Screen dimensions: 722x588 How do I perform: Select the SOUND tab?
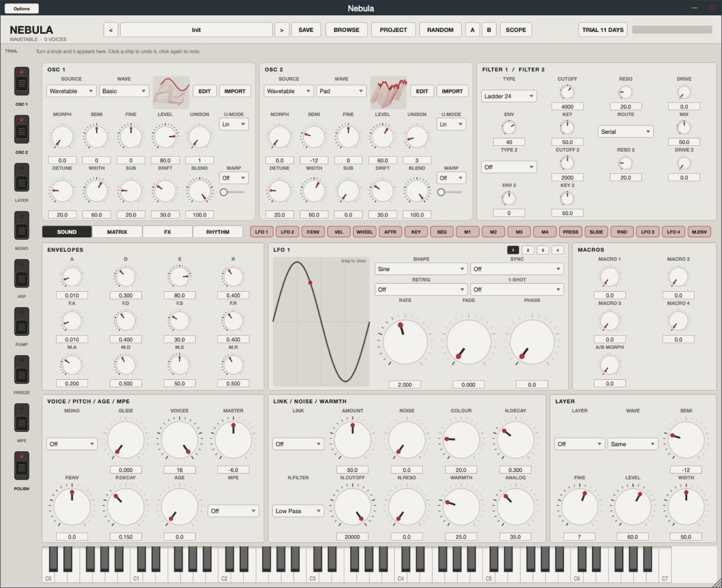pos(67,232)
